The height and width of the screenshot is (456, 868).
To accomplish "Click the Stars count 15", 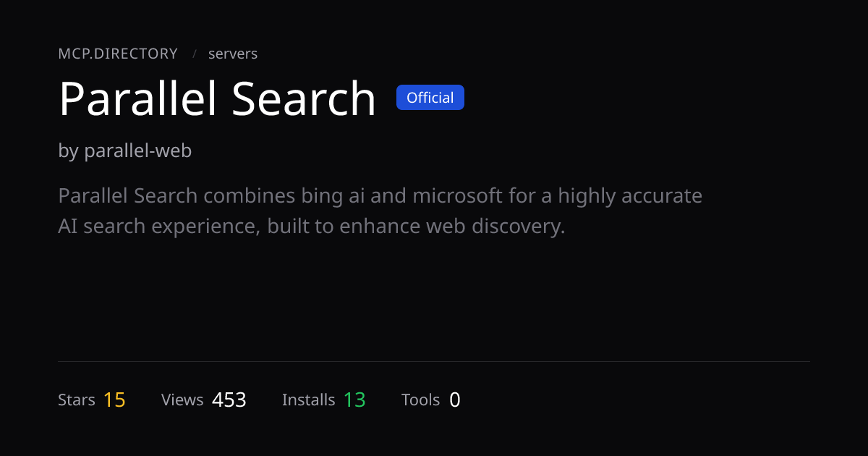I will coord(114,400).
